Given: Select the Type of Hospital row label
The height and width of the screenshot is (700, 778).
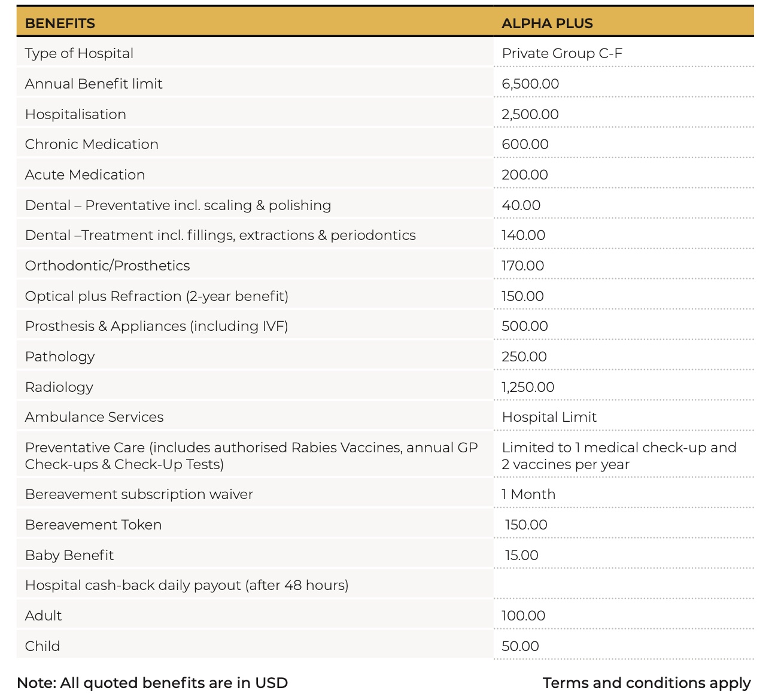Looking at the screenshot, I should pyautogui.click(x=79, y=53).
